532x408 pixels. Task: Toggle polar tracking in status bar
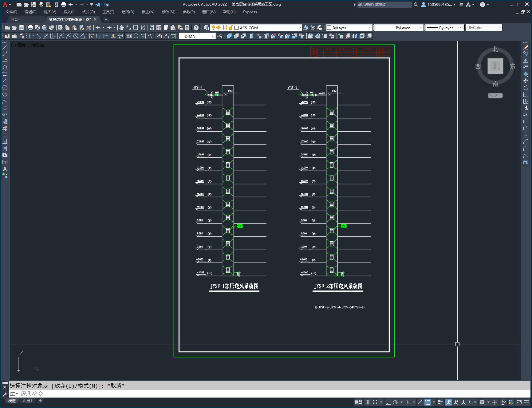(x=396, y=402)
